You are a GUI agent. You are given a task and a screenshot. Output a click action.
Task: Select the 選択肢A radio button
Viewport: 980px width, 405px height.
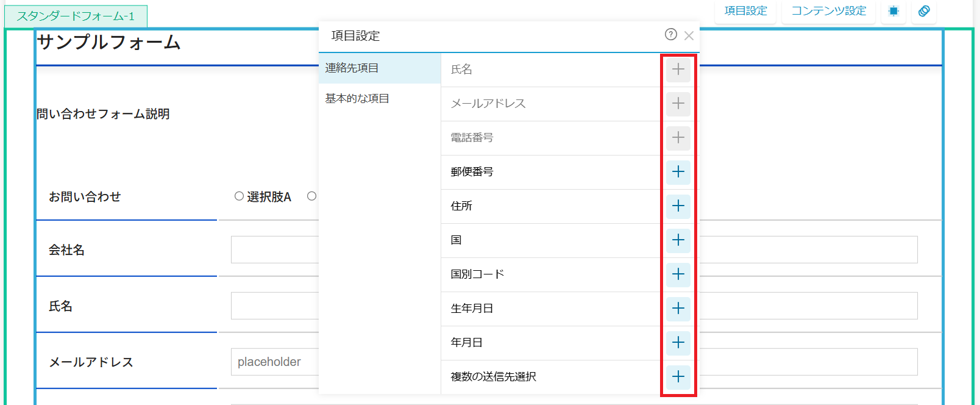(x=239, y=196)
